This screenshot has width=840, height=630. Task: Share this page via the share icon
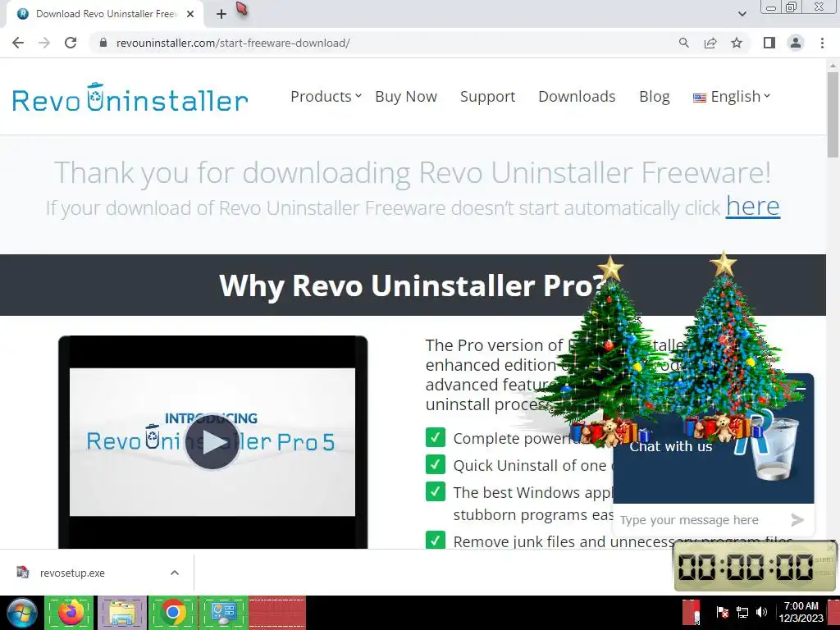pyautogui.click(x=710, y=43)
